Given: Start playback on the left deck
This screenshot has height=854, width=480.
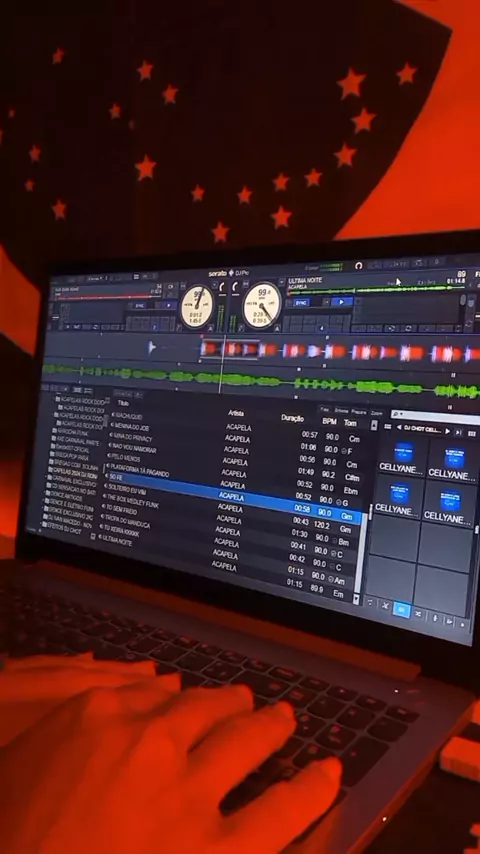Looking at the screenshot, I should [x=168, y=306].
